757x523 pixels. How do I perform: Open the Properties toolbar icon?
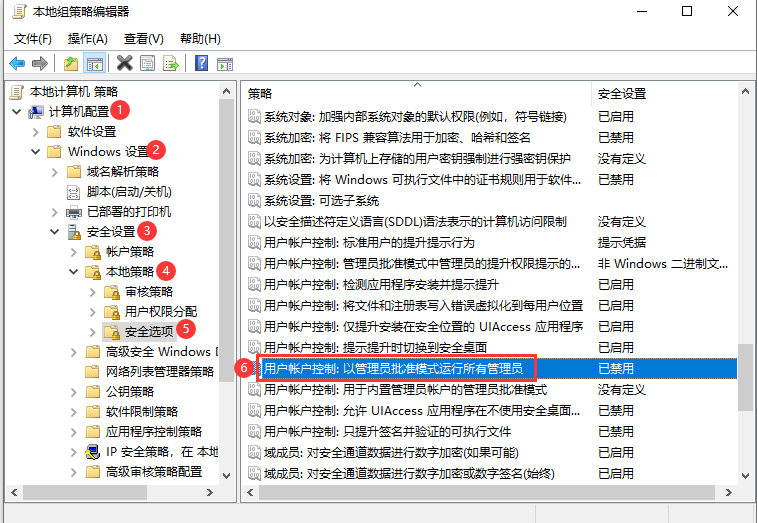[147, 63]
